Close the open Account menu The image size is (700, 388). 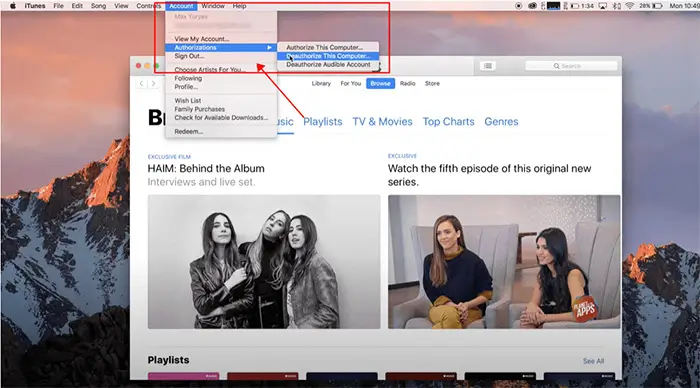coord(181,6)
